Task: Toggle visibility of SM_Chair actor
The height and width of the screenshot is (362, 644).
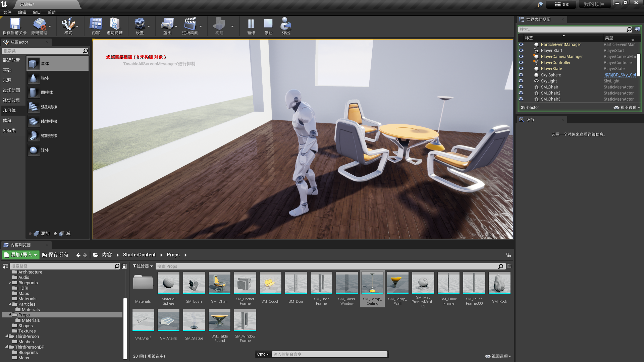Action: coord(521,87)
